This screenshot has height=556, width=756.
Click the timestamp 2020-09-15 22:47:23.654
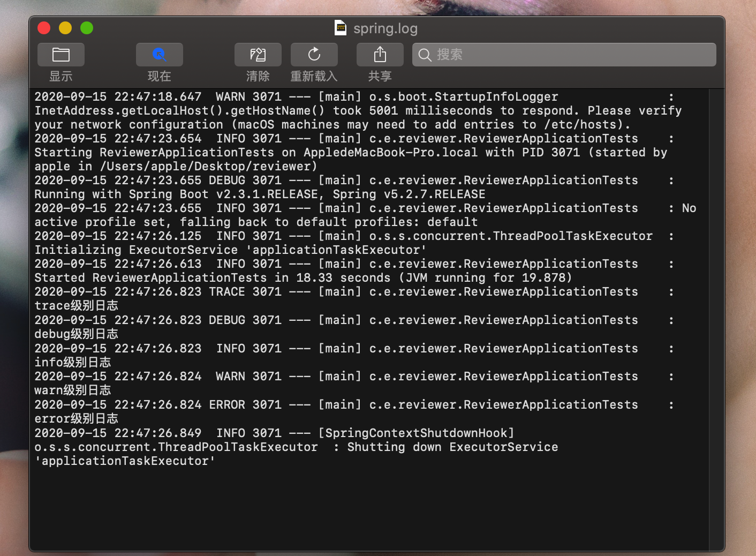(x=118, y=139)
